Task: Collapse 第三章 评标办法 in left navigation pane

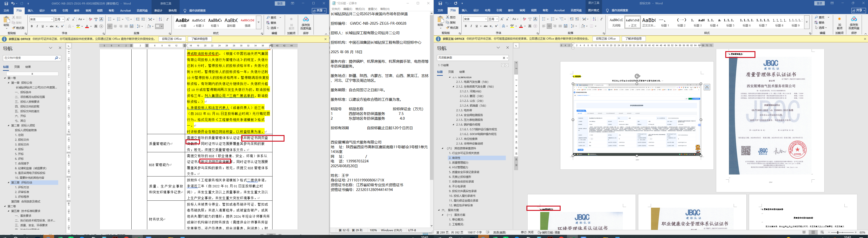Action: tap(9, 182)
